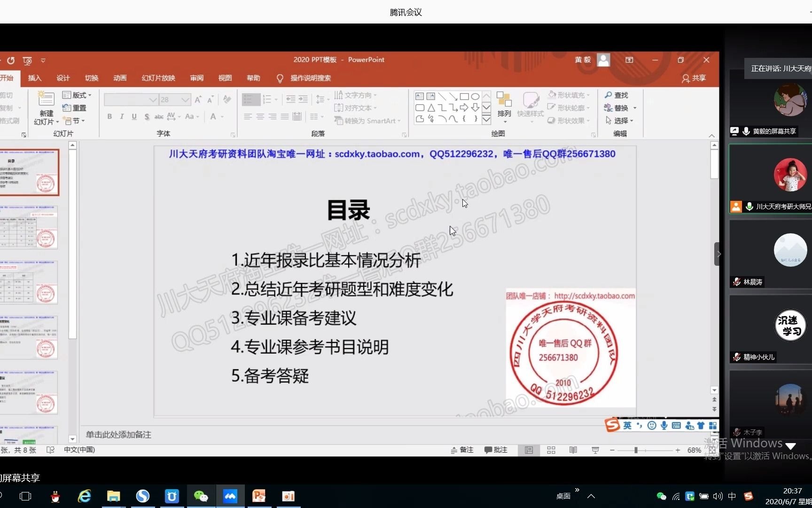812x508 pixels.
Task: Open the font name combo box dropdown
Action: point(153,100)
